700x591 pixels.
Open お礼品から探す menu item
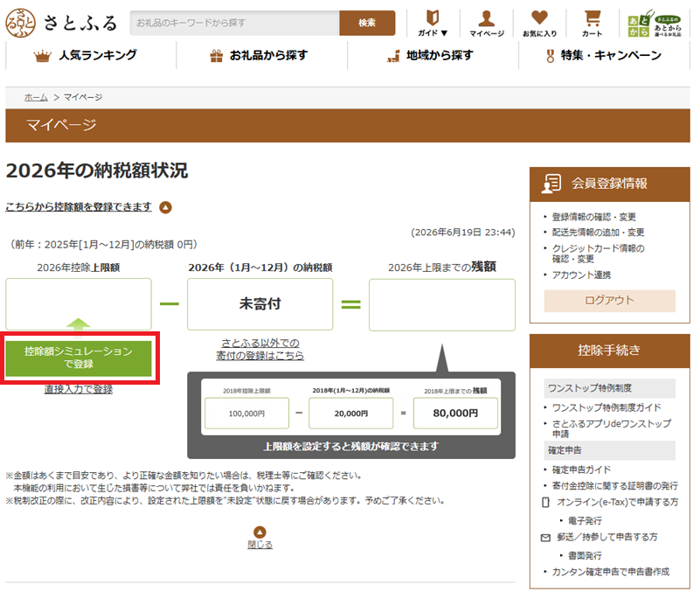coord(259,55)
